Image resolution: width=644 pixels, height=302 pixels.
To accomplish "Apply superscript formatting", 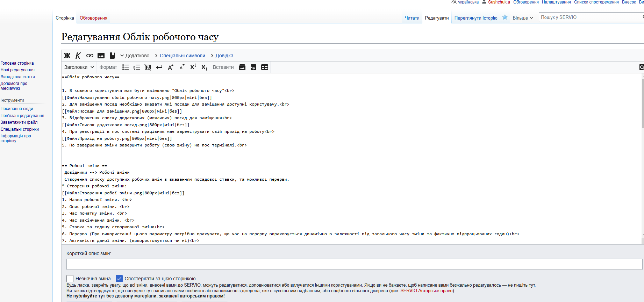I will 193,67.
